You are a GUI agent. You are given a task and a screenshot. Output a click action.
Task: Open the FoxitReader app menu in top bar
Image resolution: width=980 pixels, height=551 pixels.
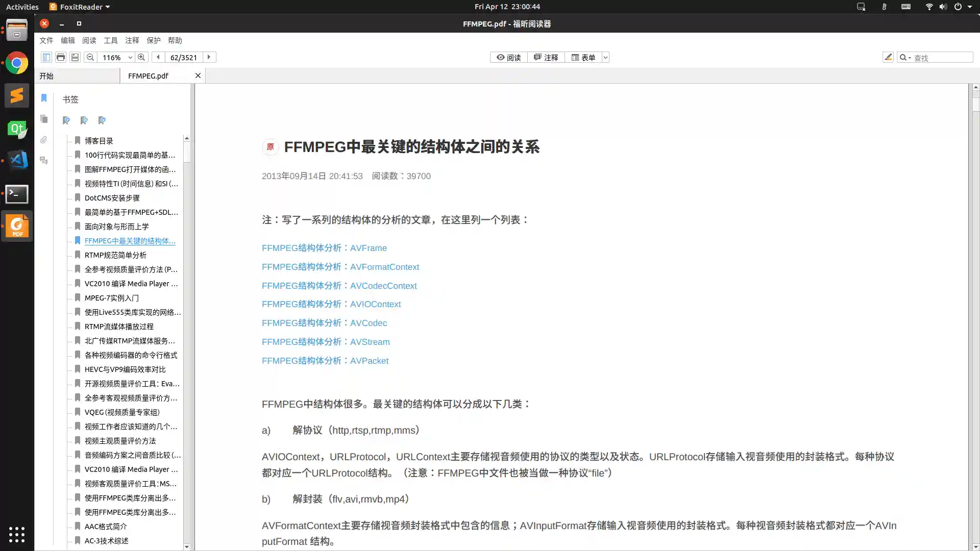(x=79, y=7)
